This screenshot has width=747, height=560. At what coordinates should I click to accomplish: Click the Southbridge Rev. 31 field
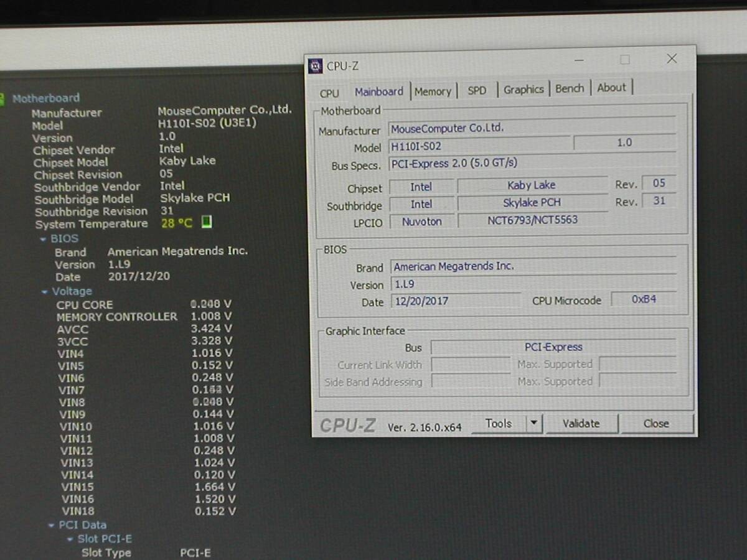click(x=659, y=201)
